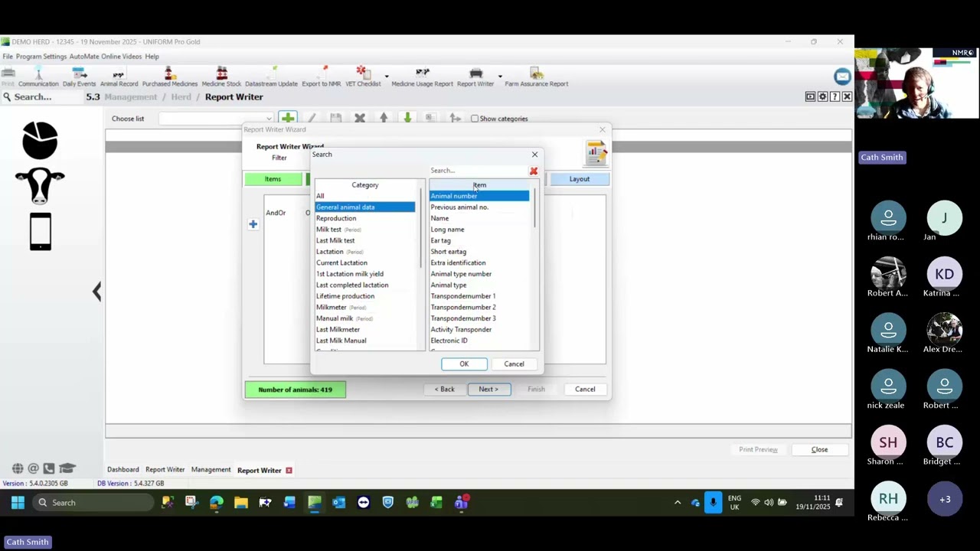Open Medicine Stock
Image resolution: width=980 pixels, height=551 pixels.
221,77
